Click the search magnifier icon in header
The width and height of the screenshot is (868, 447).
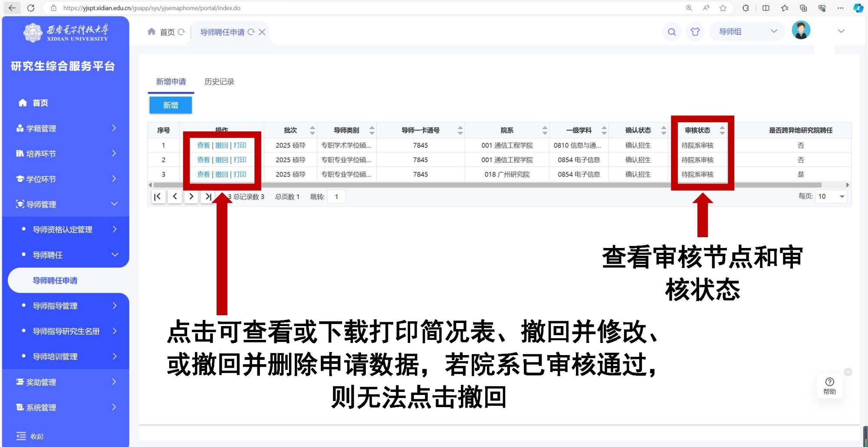[671, 32]
